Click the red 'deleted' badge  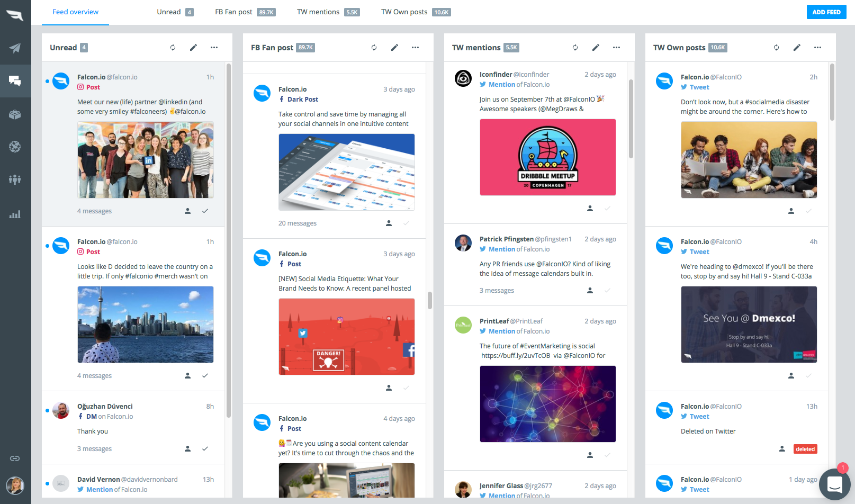805,449
